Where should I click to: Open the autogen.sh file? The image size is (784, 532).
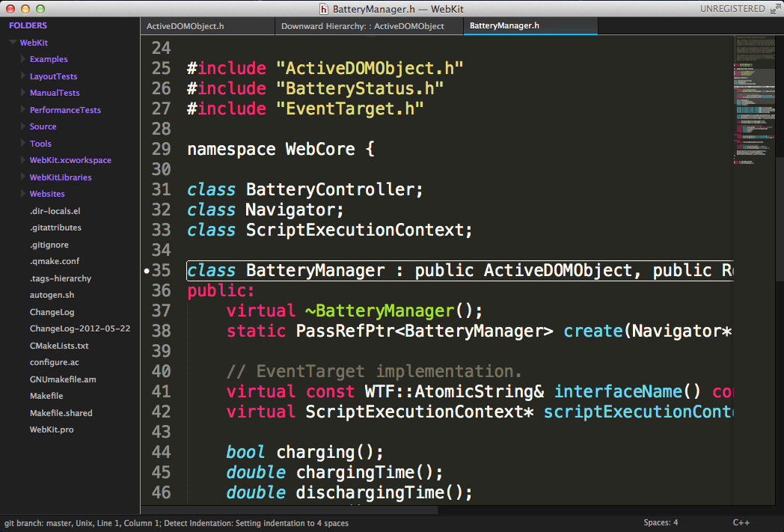click(x=52, y=295)
